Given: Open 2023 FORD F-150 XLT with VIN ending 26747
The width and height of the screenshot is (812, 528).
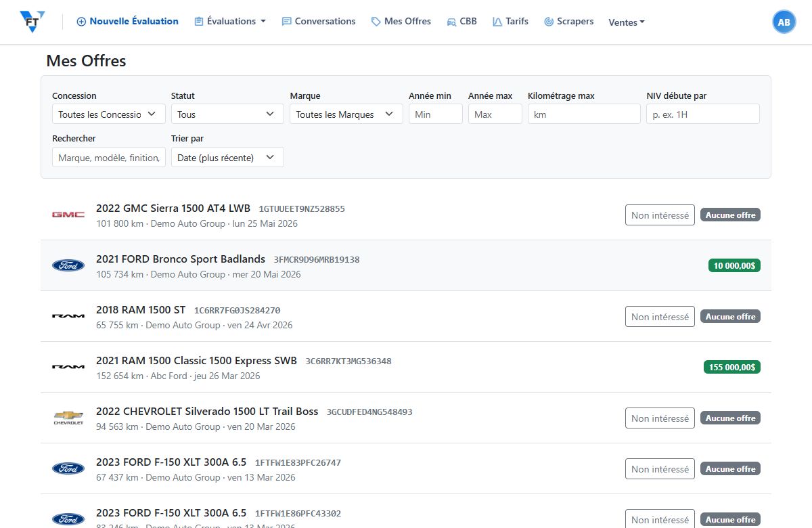Looking at the screenshot, I should [x=171, y=462].
